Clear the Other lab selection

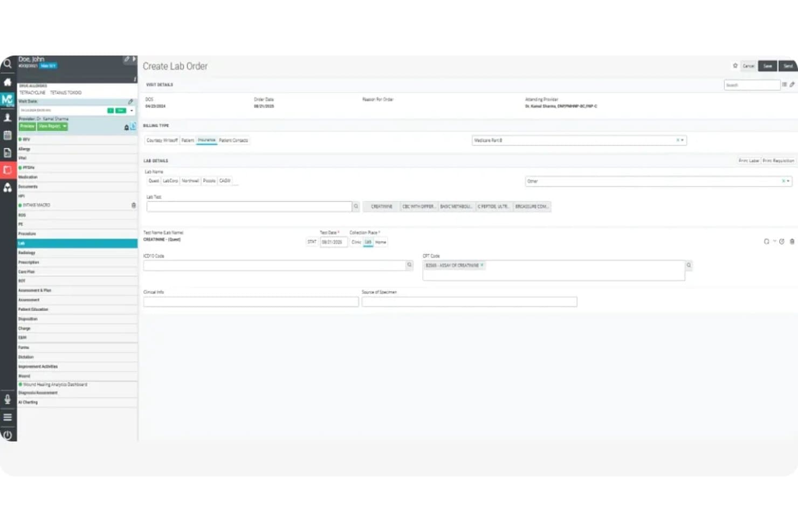point(783,181)
